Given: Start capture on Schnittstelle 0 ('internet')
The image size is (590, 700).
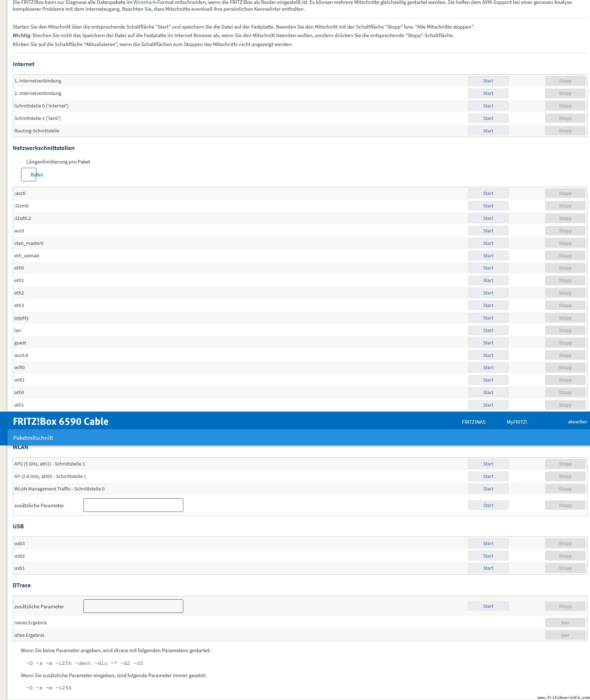Looking at the screenshot, I should 488,106.
